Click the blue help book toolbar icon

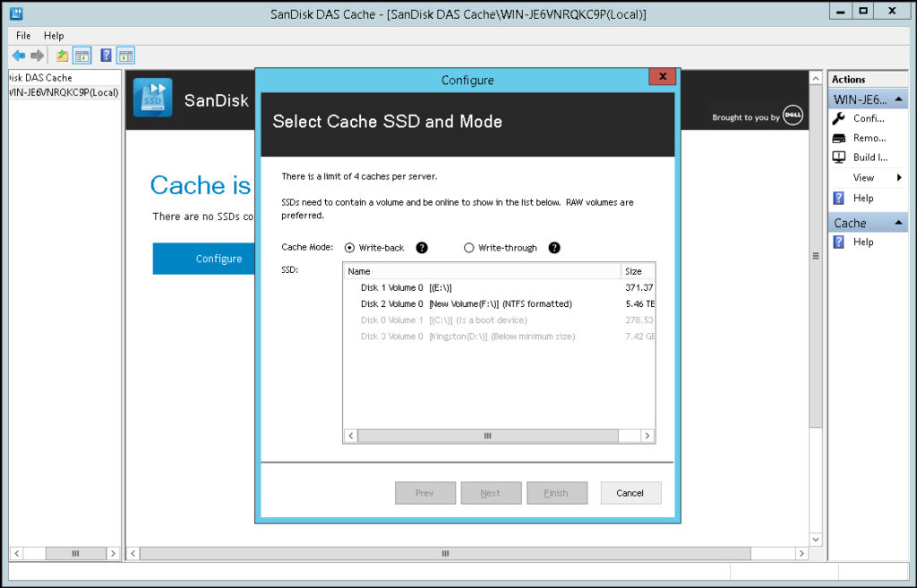106,55
